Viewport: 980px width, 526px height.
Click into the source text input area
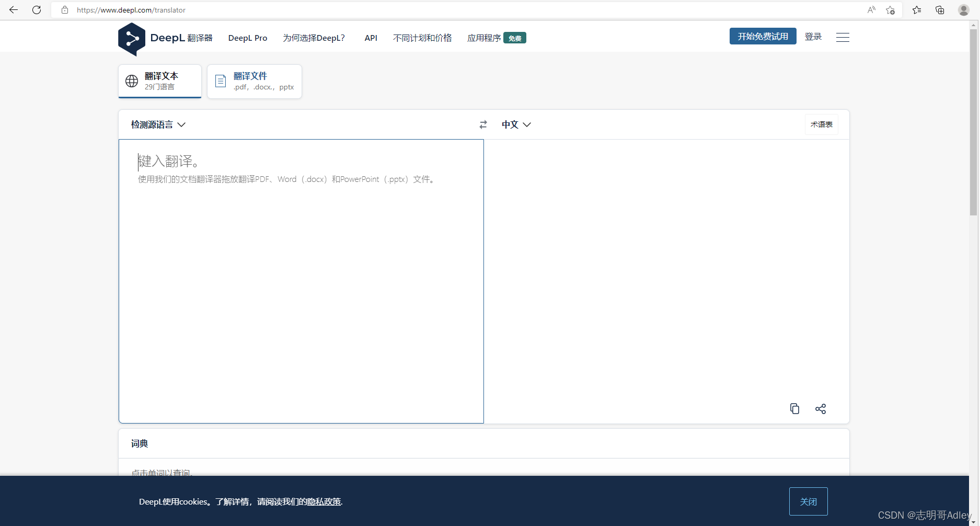(x=301, y=281)
